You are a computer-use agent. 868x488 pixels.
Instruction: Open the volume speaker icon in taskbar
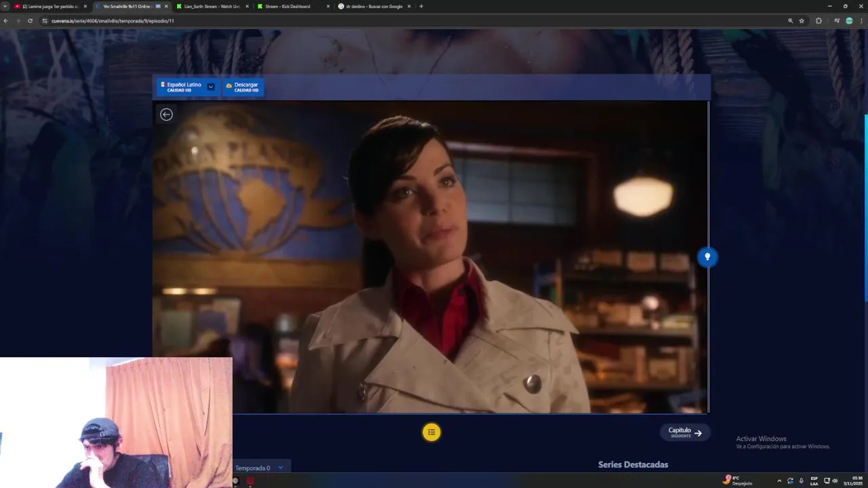click(x=835, y=481)
